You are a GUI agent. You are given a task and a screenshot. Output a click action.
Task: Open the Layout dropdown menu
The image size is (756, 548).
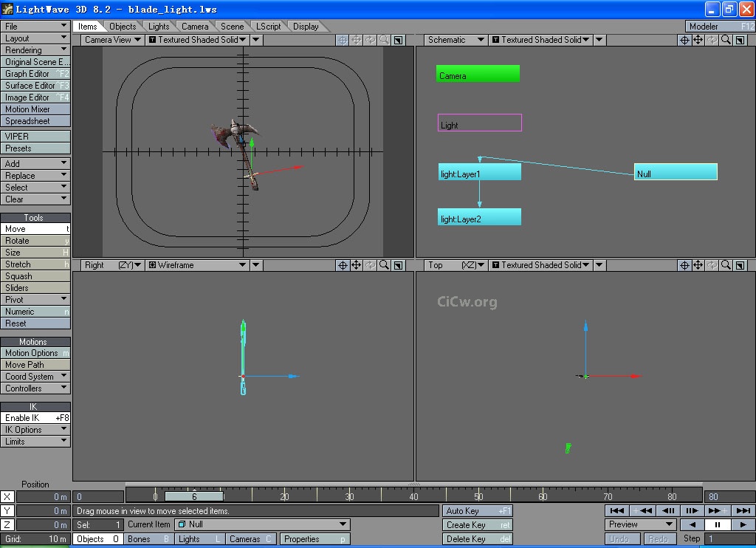[x=35, y=38]
